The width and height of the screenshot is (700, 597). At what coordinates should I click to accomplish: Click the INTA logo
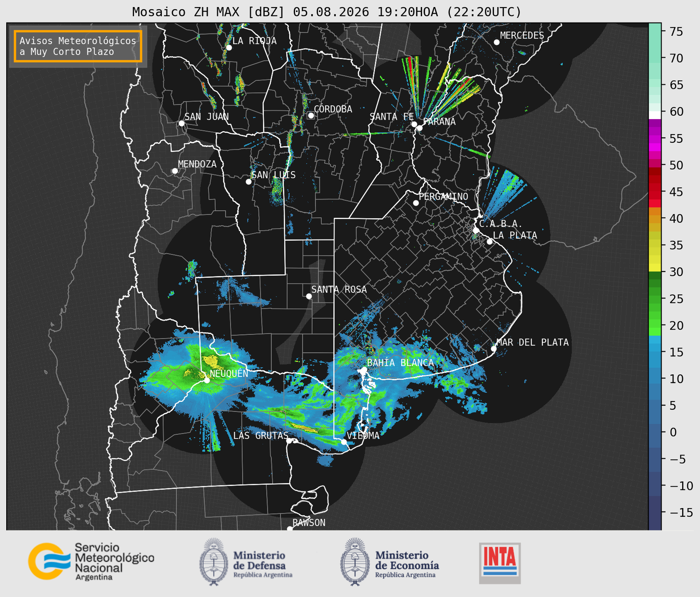pos(500,563)
